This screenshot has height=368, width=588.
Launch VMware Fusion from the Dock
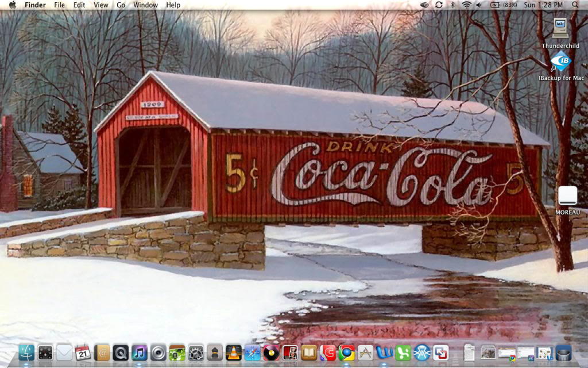440,353
